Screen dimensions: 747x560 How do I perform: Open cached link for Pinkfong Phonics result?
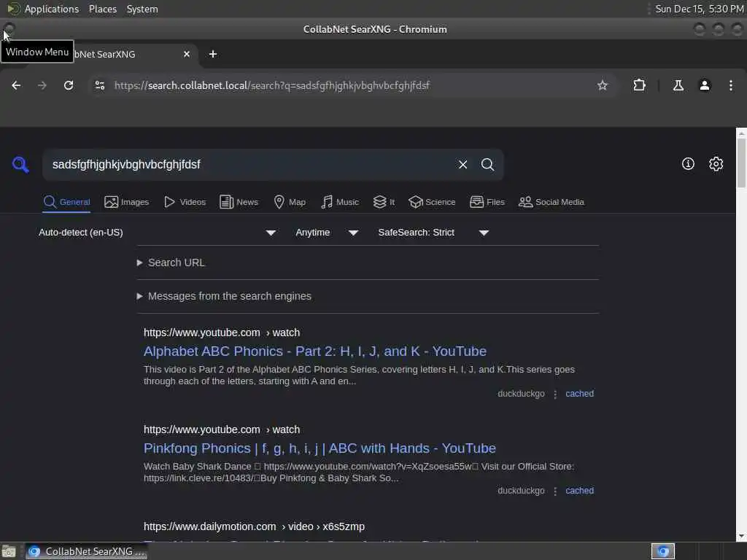coord(579,491)
